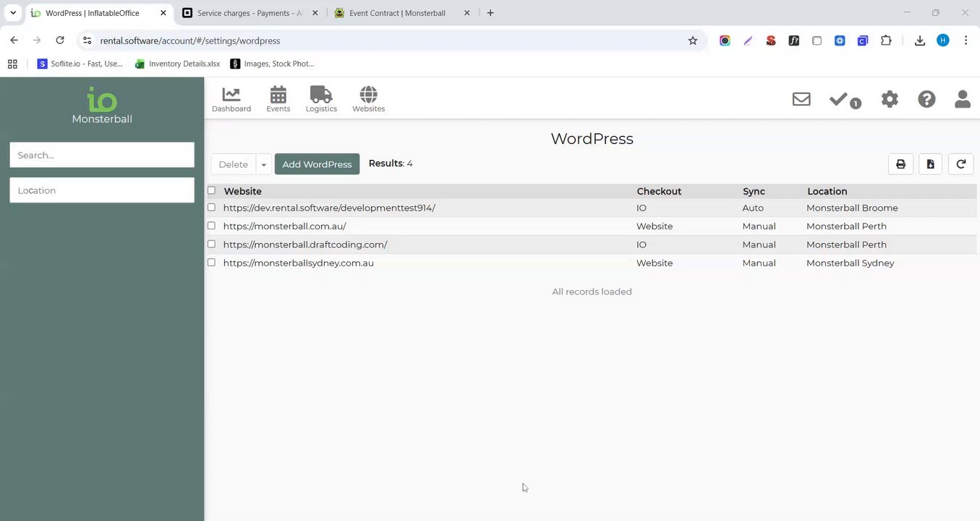
Task: Open the Logistics truck section
Action: click(321, 99)
